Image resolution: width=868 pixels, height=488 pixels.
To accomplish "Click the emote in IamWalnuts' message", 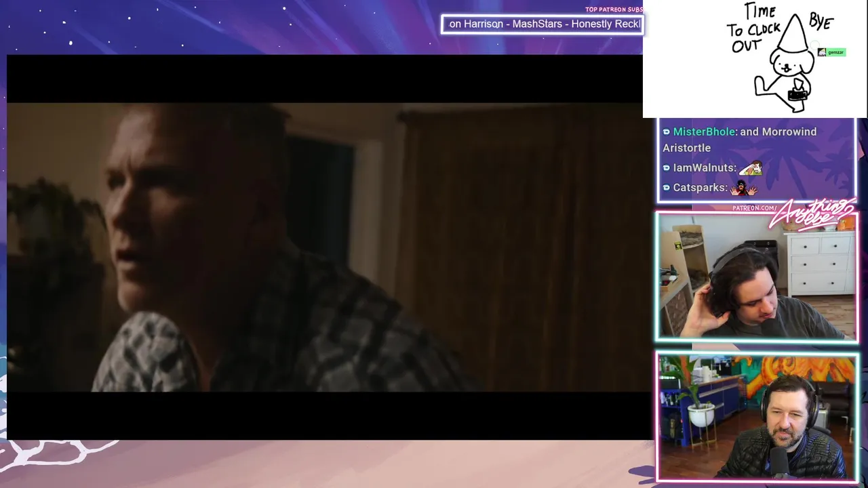I will (751, 167).
